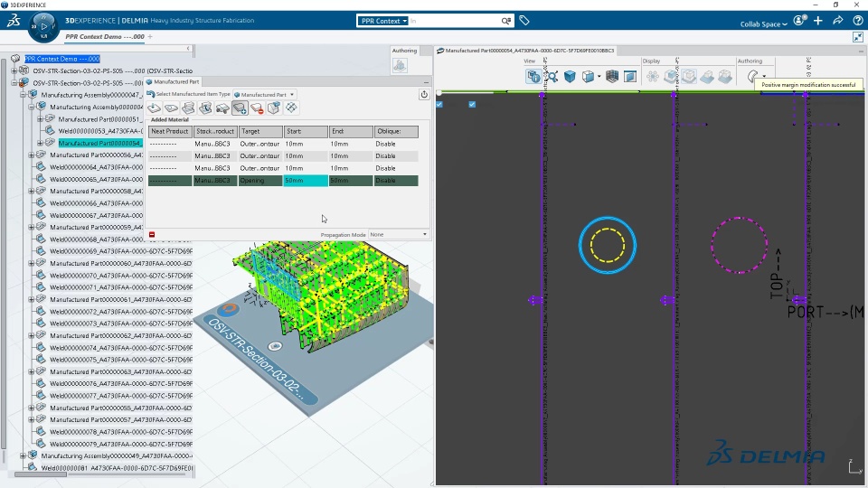Click the Add Material icon with blue plus
The height and width of the screenshot is (488, 868).
pyautogui.click(x=240, y=108)
